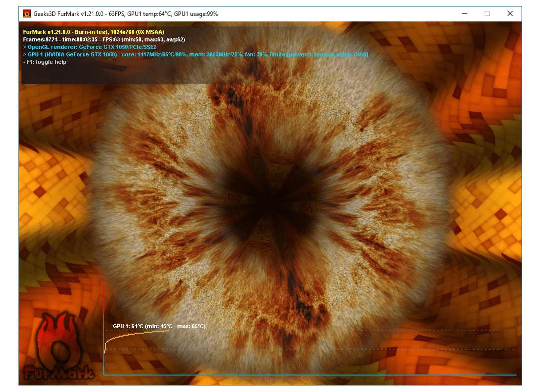Click the FurMark app icon in title bar
This screenshot has height=392, width=540.
pyautogui.click(x=27, y=14)
